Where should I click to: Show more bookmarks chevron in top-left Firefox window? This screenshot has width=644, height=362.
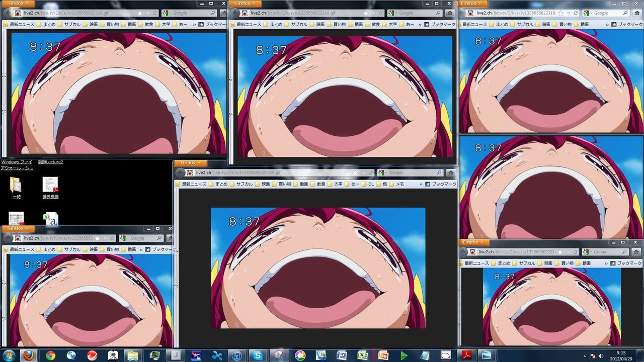coord(193,24)
